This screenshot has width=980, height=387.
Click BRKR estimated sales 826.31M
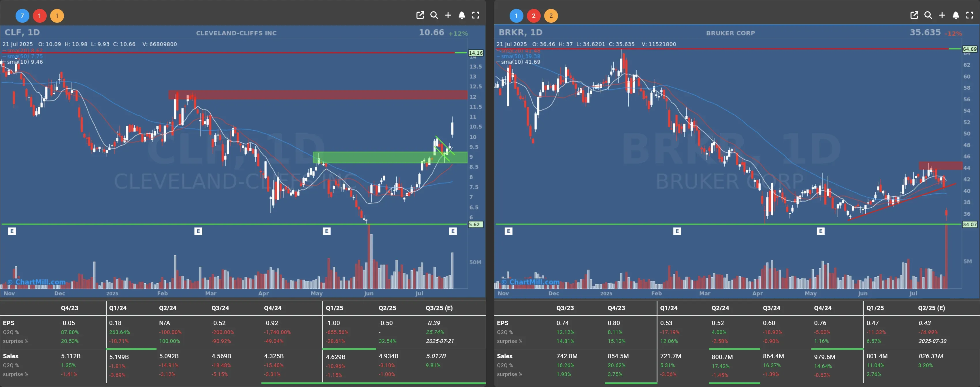click(x=930, y=356)
